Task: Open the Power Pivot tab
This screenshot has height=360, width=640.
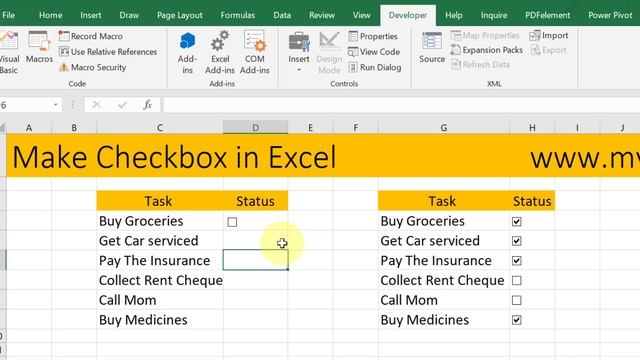Action: tap(610, 15)
